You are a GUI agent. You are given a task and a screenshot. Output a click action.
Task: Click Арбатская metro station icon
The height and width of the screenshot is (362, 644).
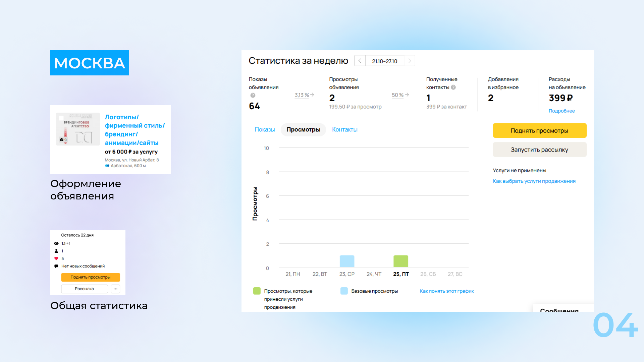(x=107, y=166)
